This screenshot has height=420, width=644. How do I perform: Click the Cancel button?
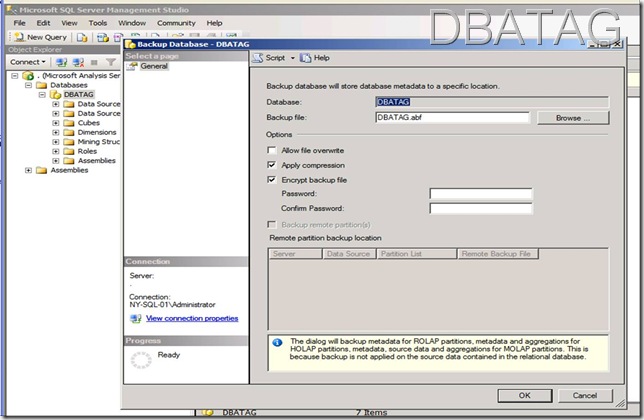[x=585, y=395]
